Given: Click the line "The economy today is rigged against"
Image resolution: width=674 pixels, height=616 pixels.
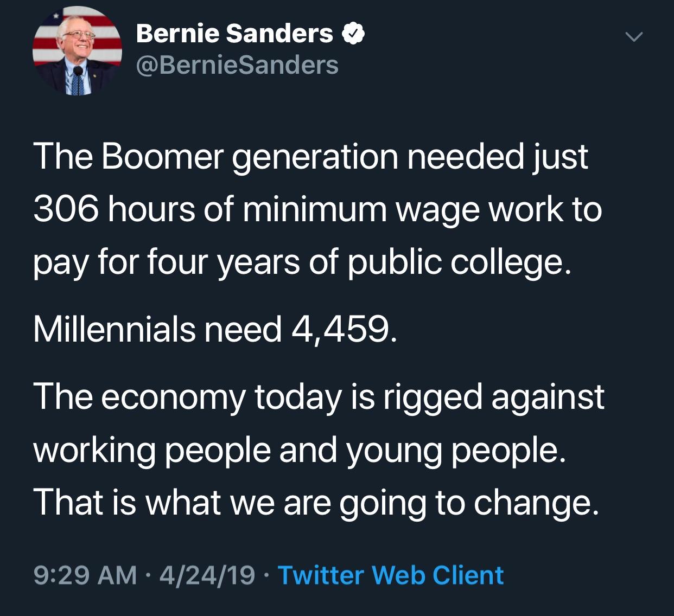Looking at the screenshot, I should tap(319, 396).
